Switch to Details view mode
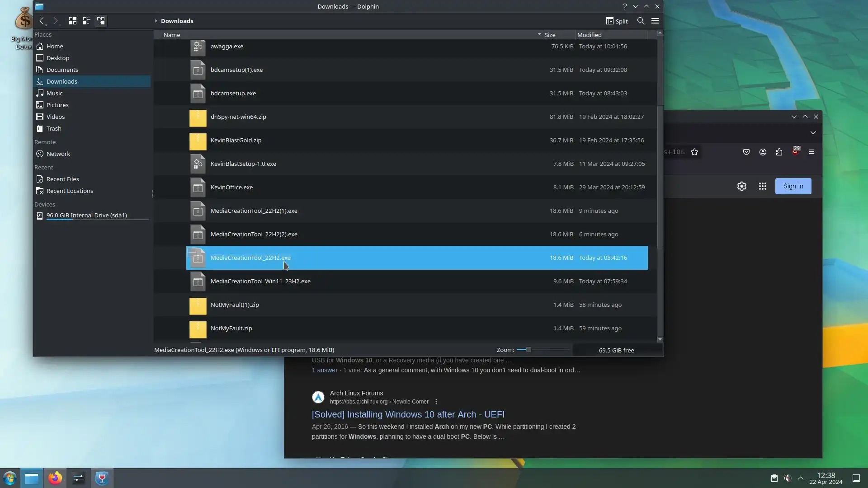868x488 pixels. click(x=101, y=21)
